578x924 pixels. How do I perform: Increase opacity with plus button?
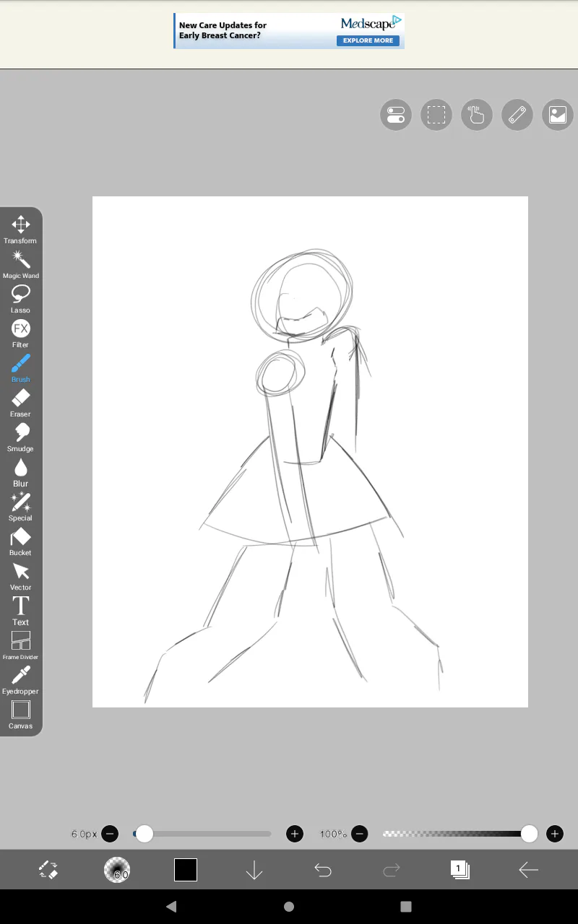click(x=555, y=834)
